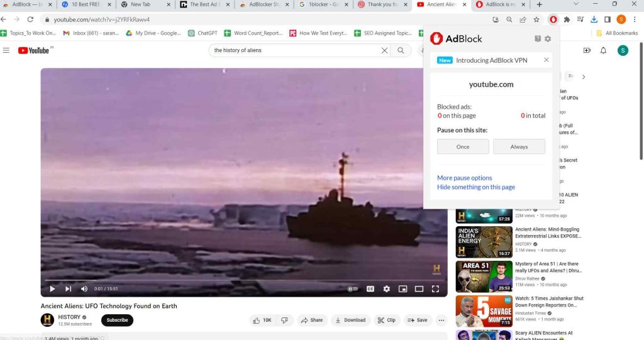Open India's Alien Energy video thumbnail
Screen dimensions: 644x340
coord(484,242)
